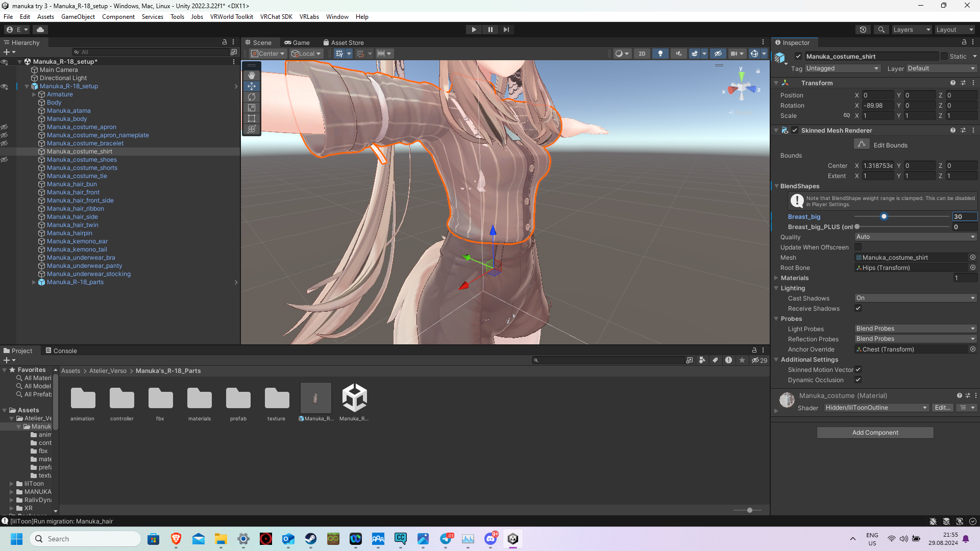The image size is (980, 551).
Task: Toggle Receive Shadows checkbox
Action: [858, 309]
